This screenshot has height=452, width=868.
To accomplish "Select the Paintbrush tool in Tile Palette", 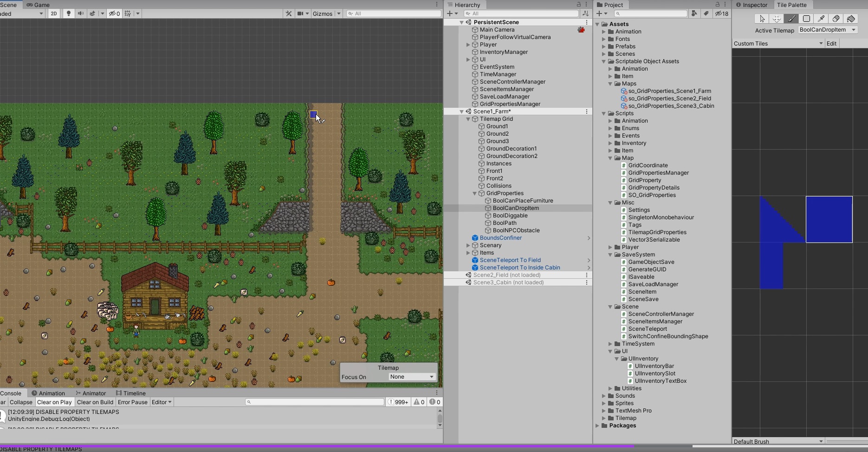I will pyautogui.click(x=791, y=19).
